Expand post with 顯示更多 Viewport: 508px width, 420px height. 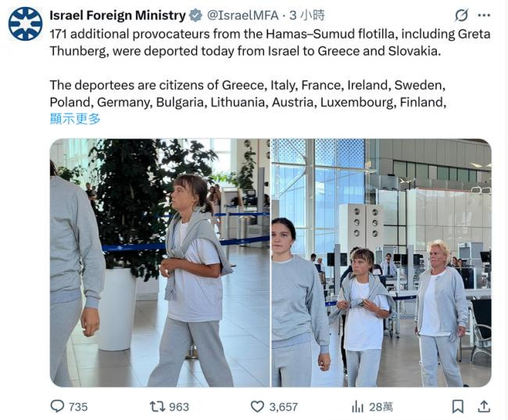75,118
